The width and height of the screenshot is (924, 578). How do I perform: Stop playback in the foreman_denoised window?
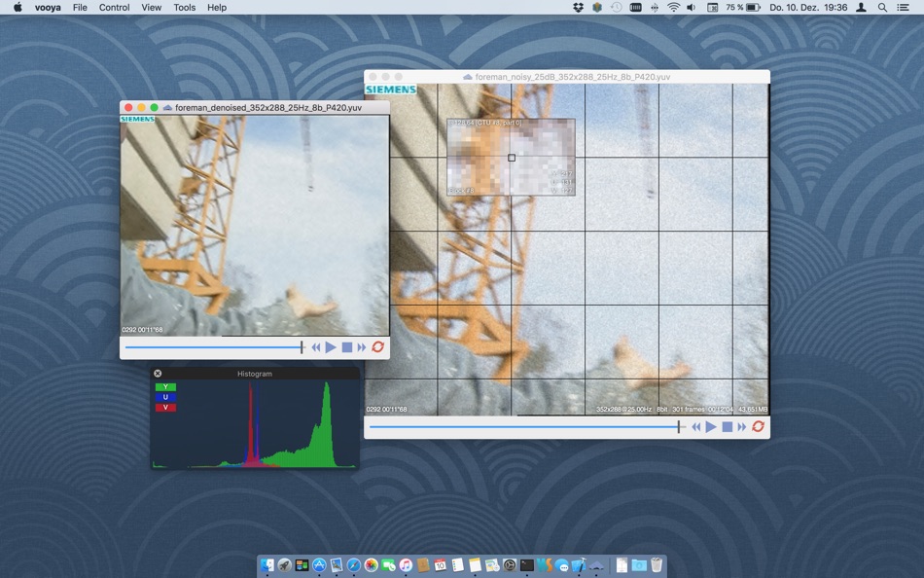347,347
